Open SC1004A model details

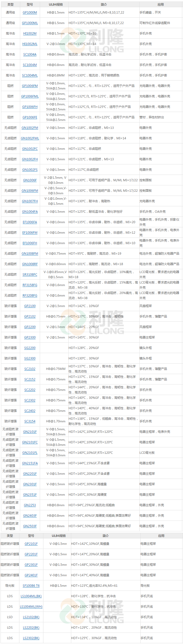(30, 54)
